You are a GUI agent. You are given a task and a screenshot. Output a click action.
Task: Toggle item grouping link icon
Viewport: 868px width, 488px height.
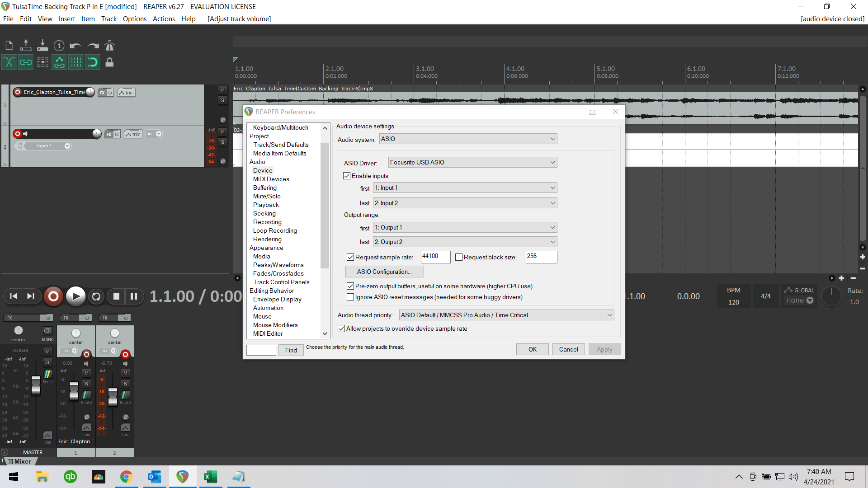coord(26,62)
